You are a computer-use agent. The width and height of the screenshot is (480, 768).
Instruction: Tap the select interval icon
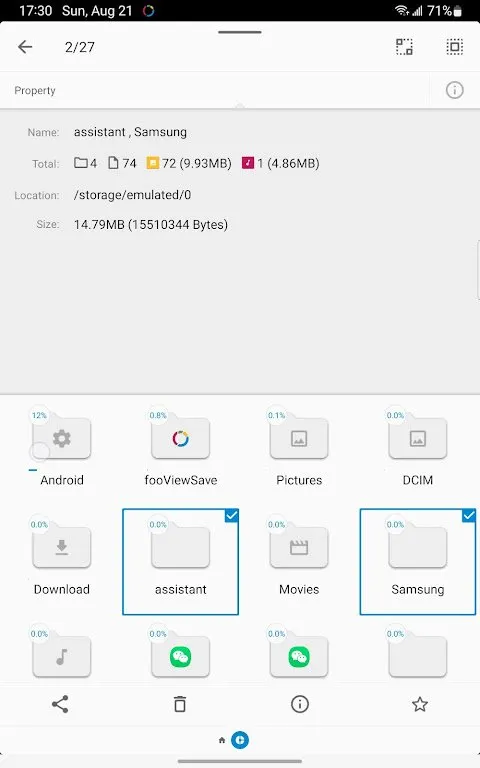point(404,47)
